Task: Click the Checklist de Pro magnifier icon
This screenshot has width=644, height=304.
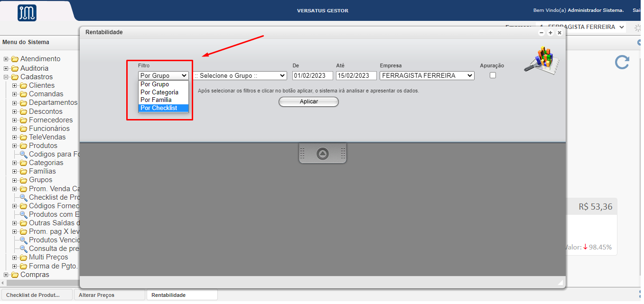Action: pyautogui.click(x=24, y=197)
